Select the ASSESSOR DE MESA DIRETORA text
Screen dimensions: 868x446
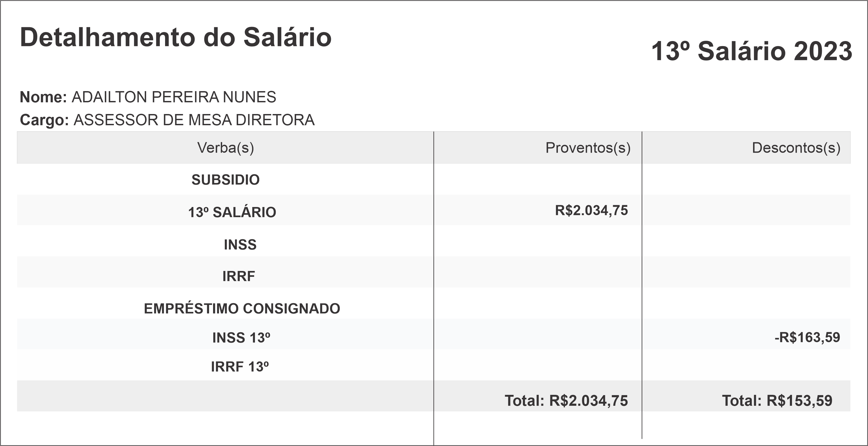[x=194, y=120]
